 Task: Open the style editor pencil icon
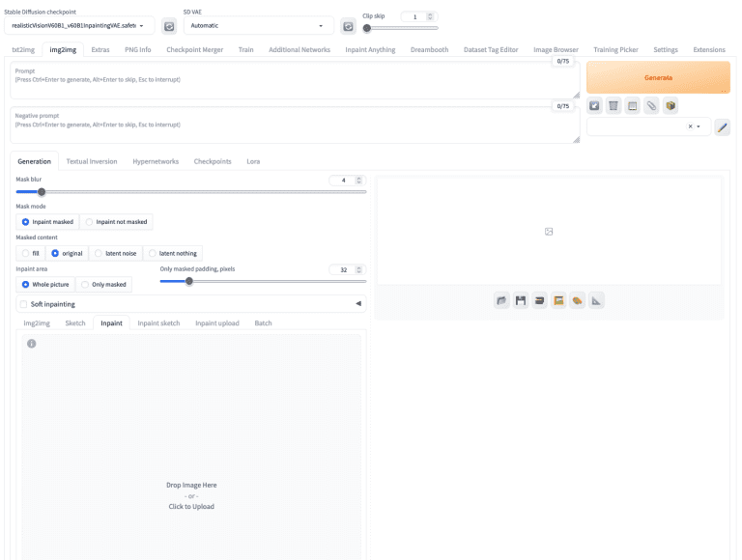tap(722, 126)
